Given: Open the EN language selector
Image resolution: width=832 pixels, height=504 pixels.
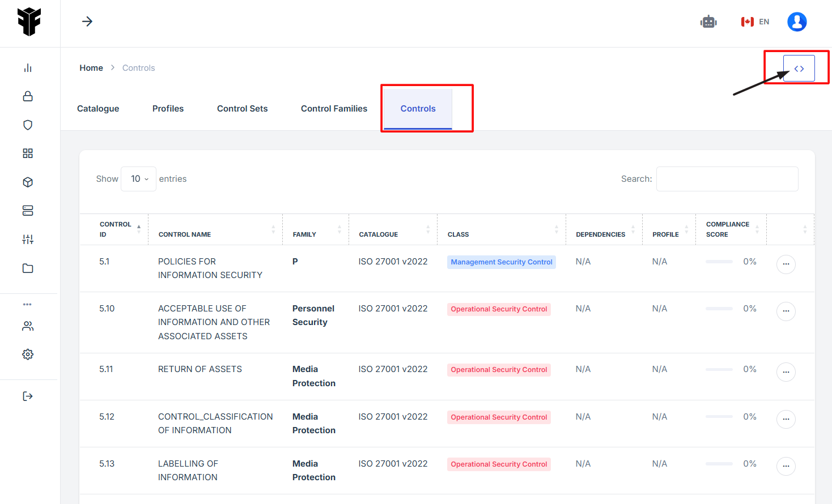Looking at the screenshot, I should coord(755,22).
